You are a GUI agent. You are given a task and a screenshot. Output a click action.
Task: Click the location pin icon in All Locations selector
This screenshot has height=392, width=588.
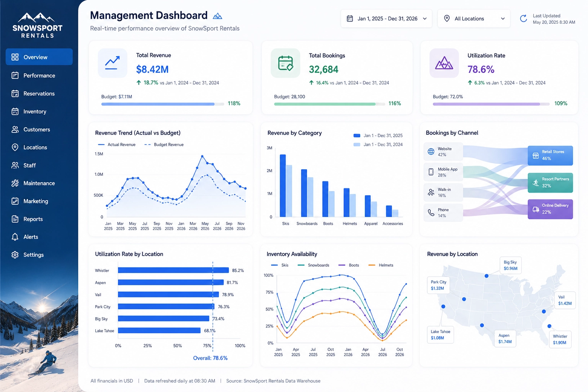tap(447, 18)
